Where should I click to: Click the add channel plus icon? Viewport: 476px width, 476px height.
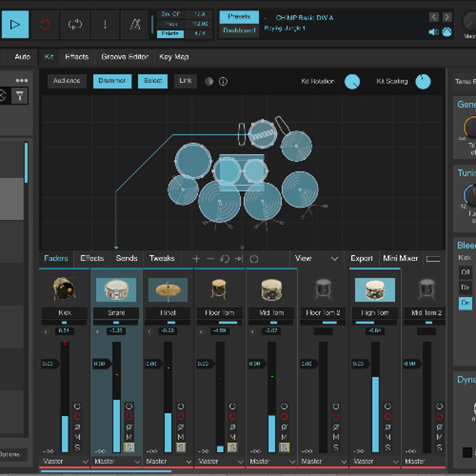(x=196, y=259)
